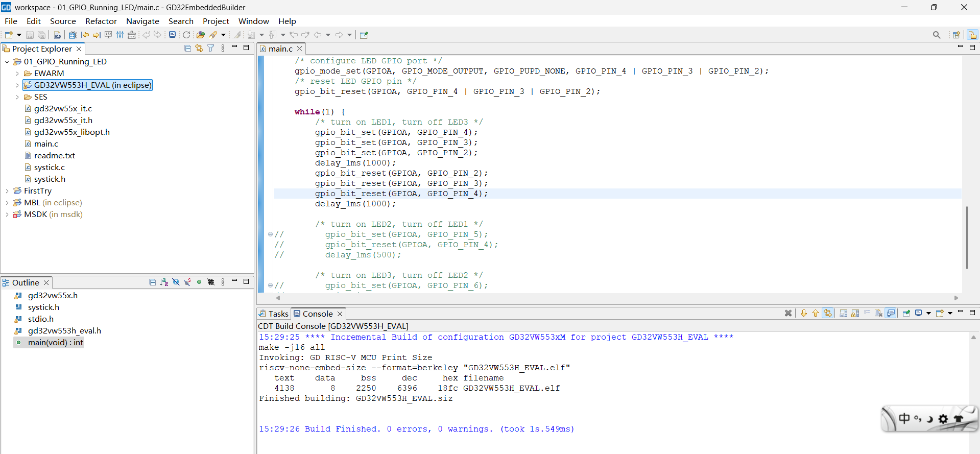
Task: Open the build configuration dropdown arrow
Action: click(223, 35)
